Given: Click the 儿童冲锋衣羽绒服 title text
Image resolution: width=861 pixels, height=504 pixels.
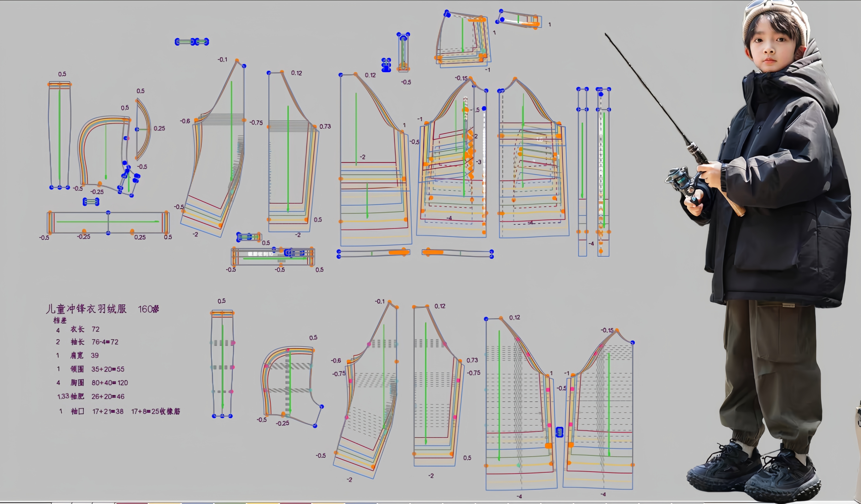Looking at the screenshot, I should tap(87, 309).
